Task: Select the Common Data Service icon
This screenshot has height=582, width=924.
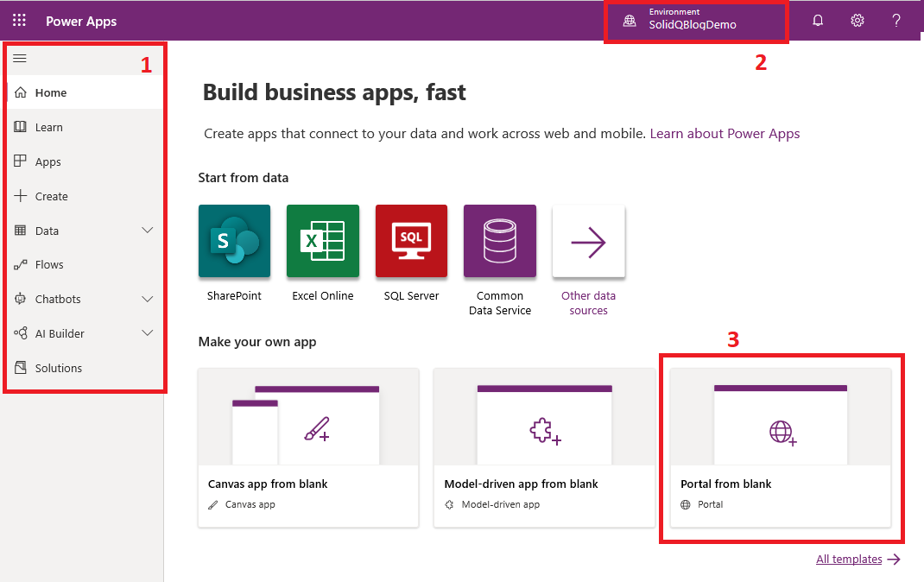Action: (x=499, y=241)
